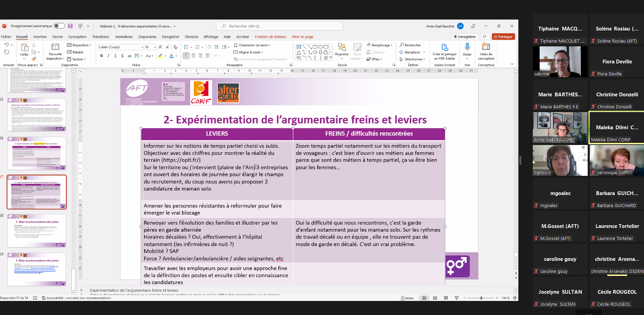
Task: Apply the blue font color
Action: (171, 56)
